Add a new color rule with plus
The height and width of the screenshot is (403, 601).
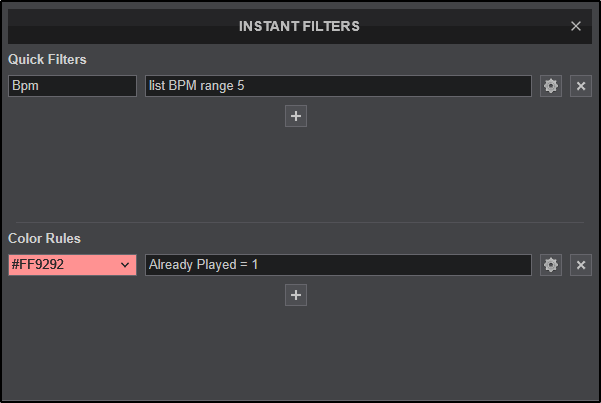coord(296,295)
